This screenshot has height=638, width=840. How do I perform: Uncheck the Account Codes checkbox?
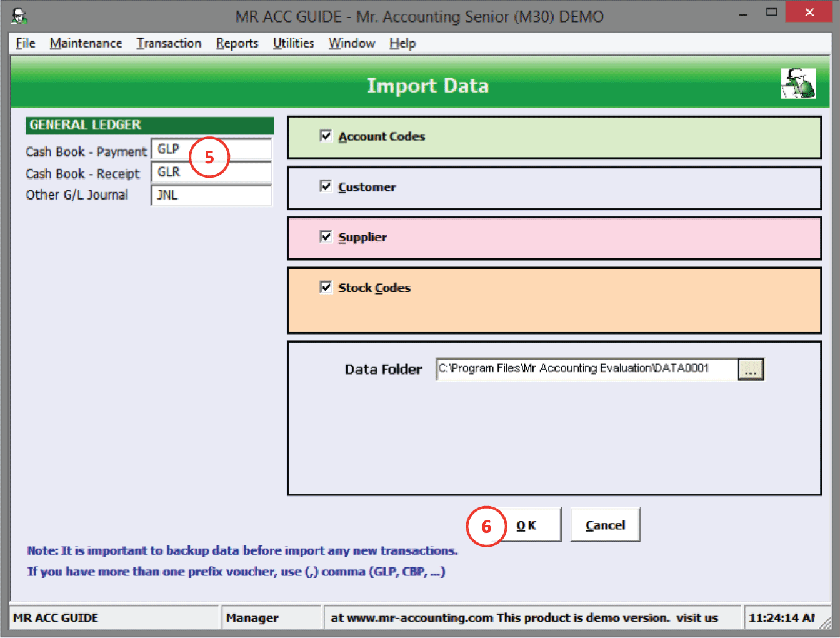326,136
